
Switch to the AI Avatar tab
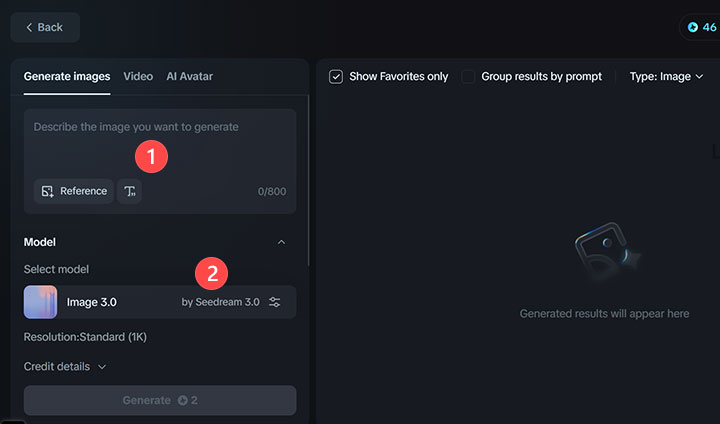click(x=189, y=76)
